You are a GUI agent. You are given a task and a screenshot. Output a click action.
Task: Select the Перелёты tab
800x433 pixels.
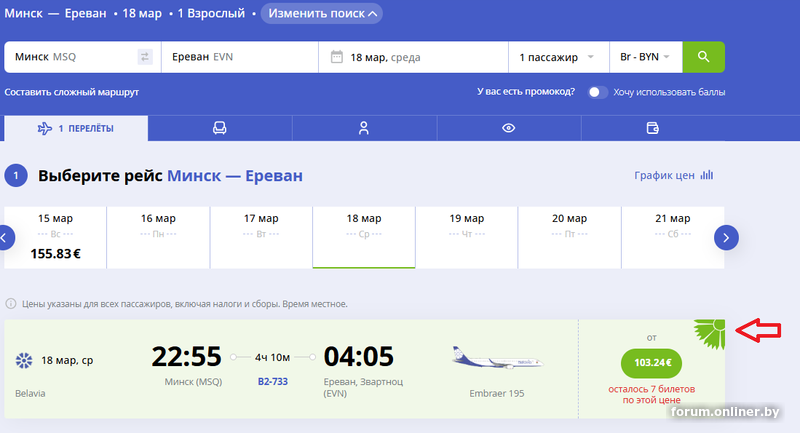(x=76, y=128)
